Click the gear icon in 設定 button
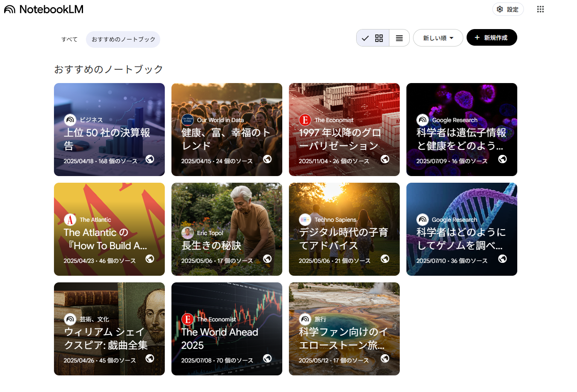Screen dimensions: 577x392 pos(500,9)
